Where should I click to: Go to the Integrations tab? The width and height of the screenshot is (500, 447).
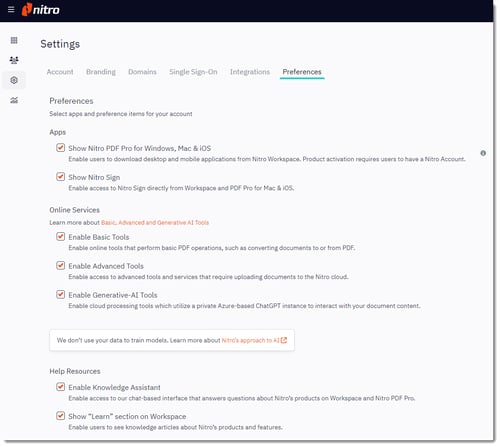pyautogui.click(x=250, y=72)
